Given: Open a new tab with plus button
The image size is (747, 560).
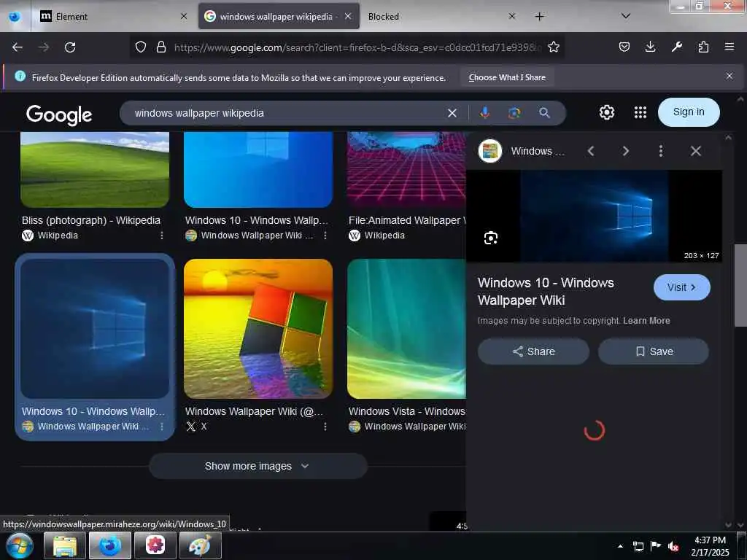Looking at the screenshot, I should point(539,17).
